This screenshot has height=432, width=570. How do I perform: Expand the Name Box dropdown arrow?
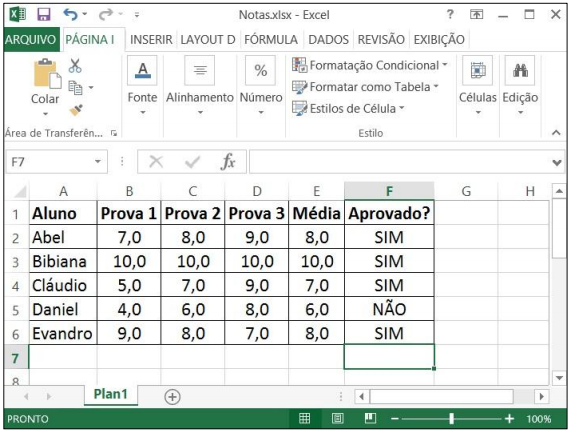pyautogui.click(x=97, y=161)
